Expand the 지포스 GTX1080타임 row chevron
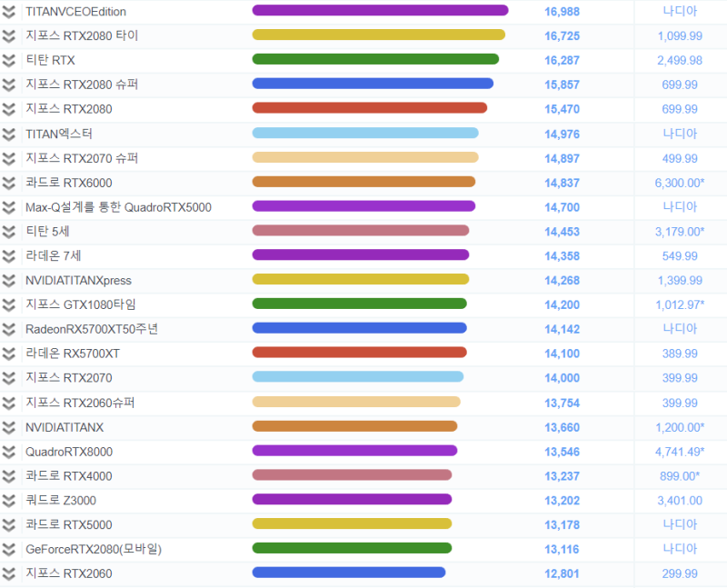 (x=9, y=305)
